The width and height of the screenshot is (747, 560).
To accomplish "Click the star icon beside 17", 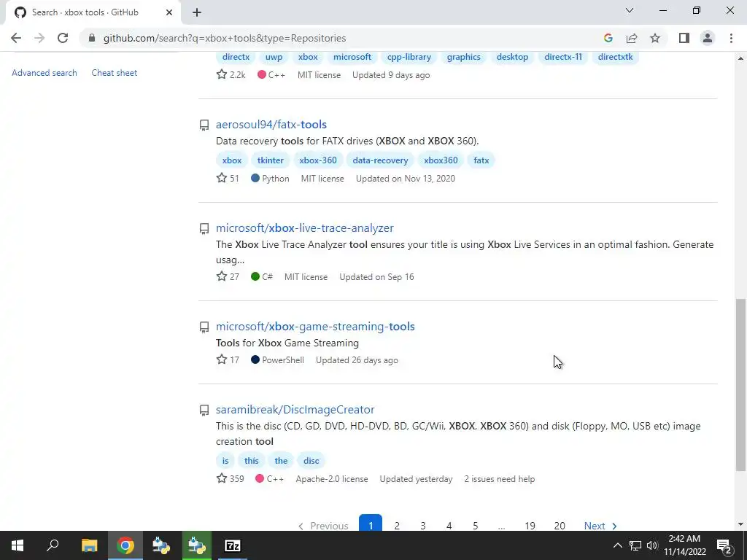I will 222,360.
